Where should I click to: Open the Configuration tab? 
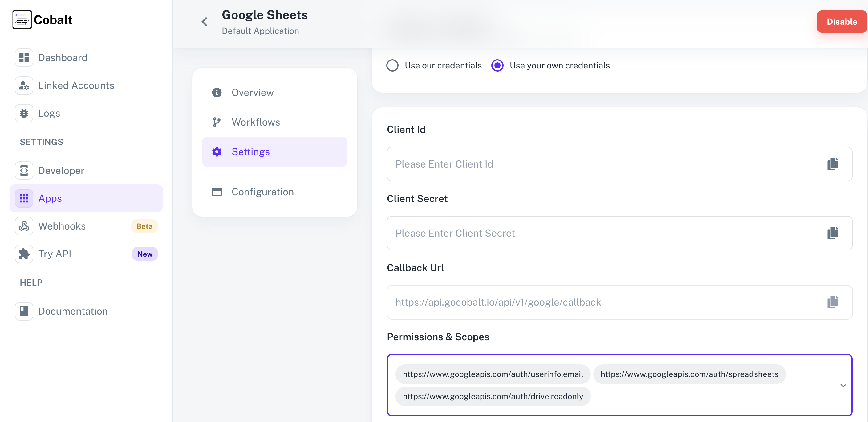[x=262, y=192]
